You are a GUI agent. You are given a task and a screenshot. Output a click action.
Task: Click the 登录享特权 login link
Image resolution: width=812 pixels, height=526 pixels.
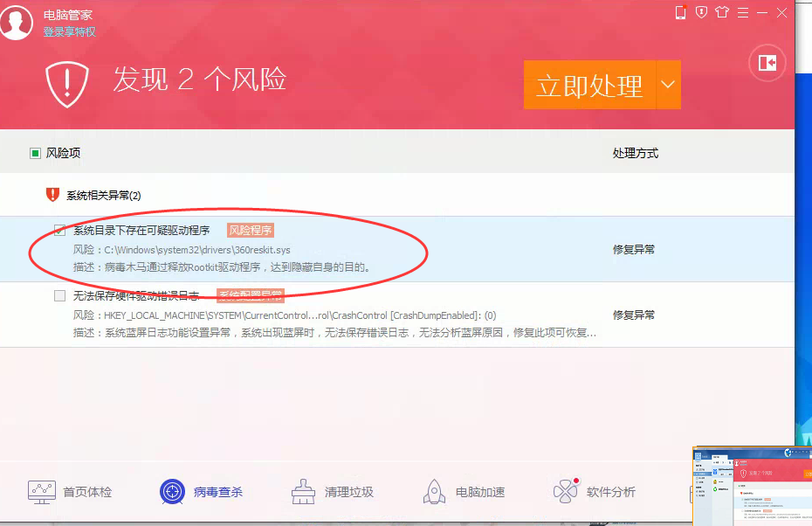pos(70,32)
